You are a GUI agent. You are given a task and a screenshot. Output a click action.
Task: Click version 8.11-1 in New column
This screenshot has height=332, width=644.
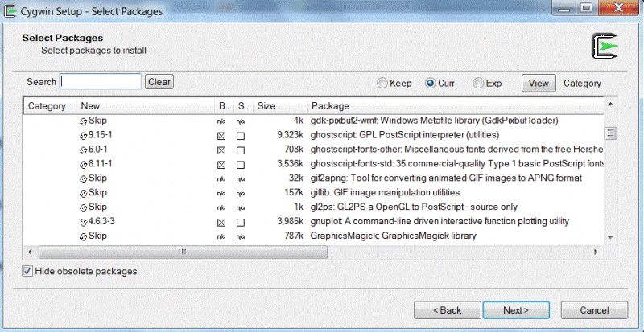[100, 164]
